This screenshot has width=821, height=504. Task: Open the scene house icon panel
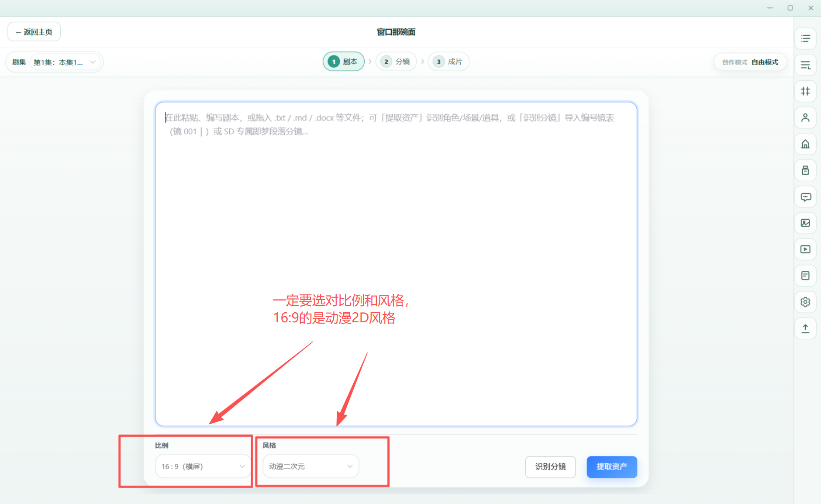pyautogui.click(x=805, y=144)
